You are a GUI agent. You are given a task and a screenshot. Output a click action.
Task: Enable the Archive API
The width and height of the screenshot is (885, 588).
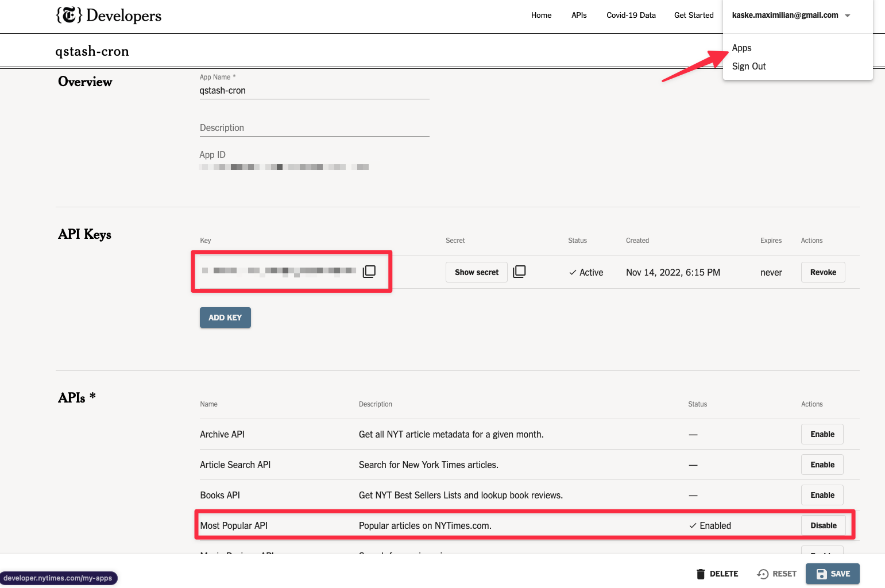822,434
